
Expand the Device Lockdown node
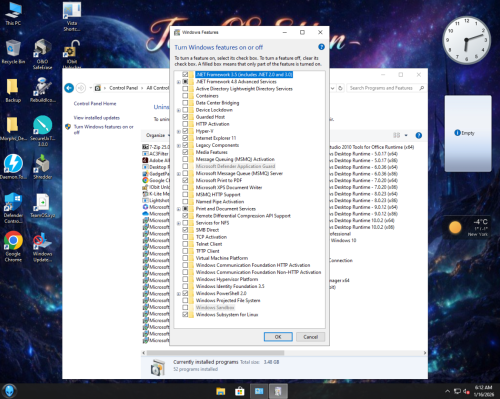[179, 110]
